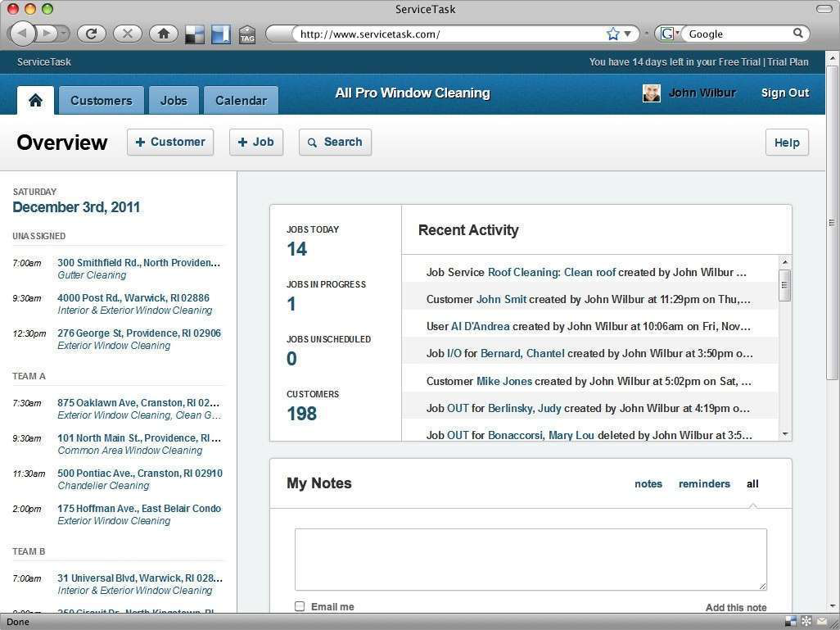This screenshot has height=630, width=840.
Task: Open the search engine selector dropdown
Action: coord(670,34)
